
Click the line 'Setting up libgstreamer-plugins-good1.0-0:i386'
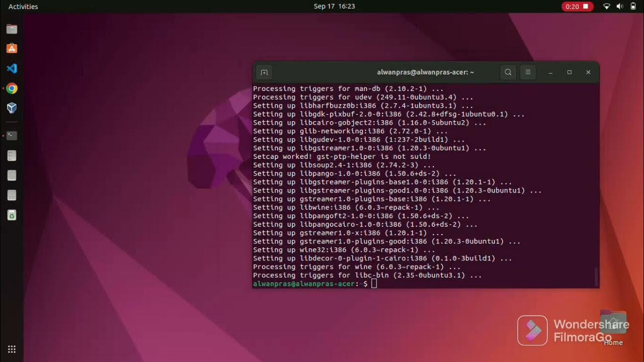point(397,191)
